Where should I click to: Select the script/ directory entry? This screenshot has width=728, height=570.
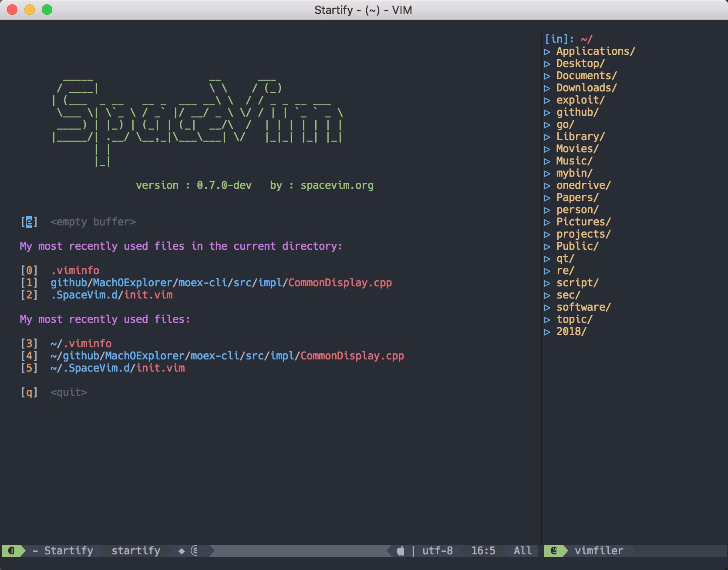pos(577,283)
